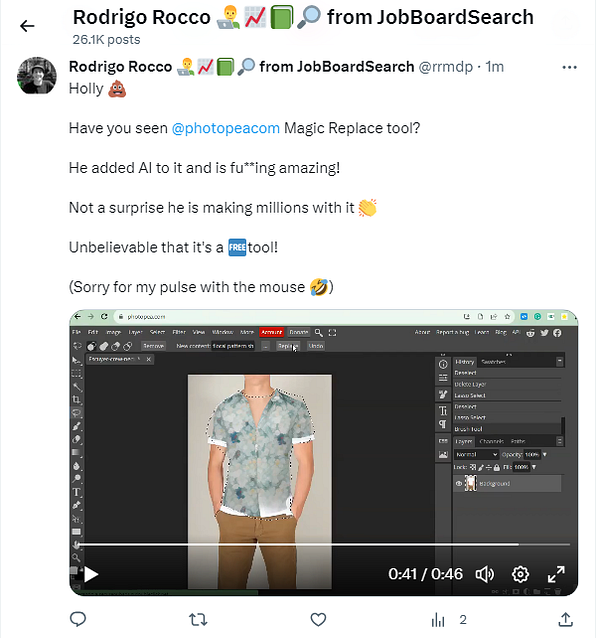Open the view analytics bar chart icon
The image size is (600, 638).
pyautogui.click(x=438, y=620)
